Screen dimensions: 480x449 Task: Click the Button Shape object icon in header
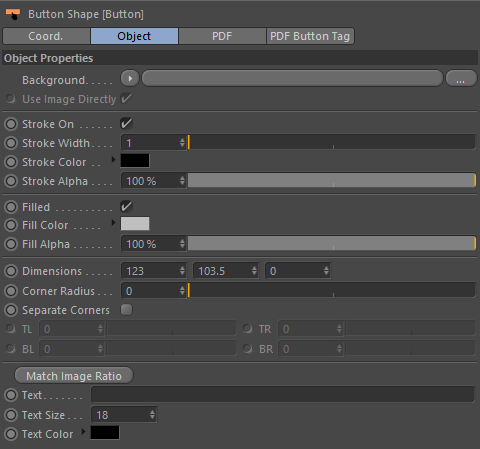click(x=13, y=14)
